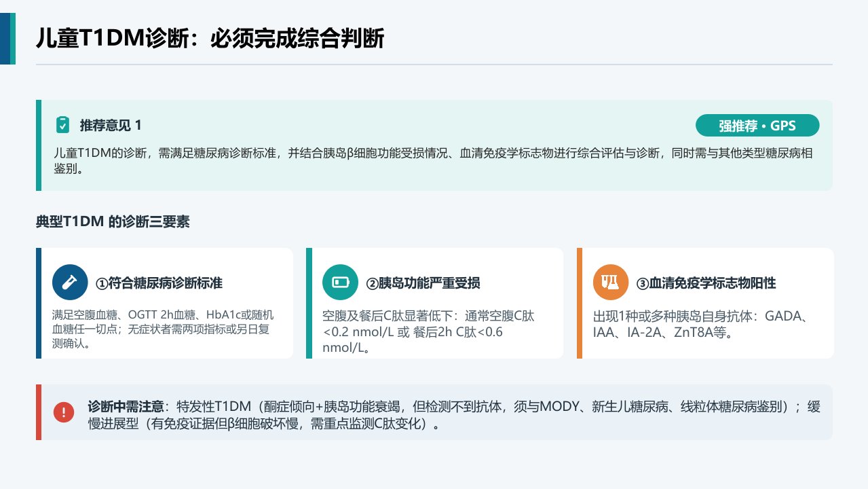Click the red exclamation warning icon

(x=64, y=412)
